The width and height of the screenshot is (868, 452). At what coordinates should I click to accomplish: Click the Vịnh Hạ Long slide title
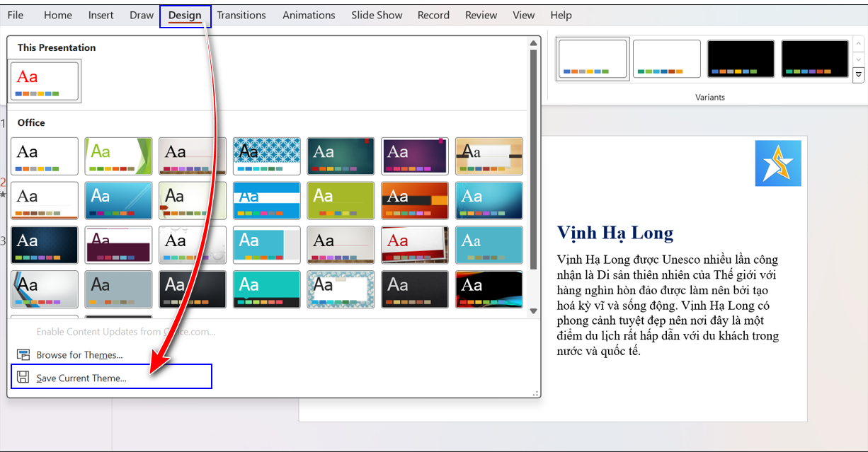pos(615,233)
